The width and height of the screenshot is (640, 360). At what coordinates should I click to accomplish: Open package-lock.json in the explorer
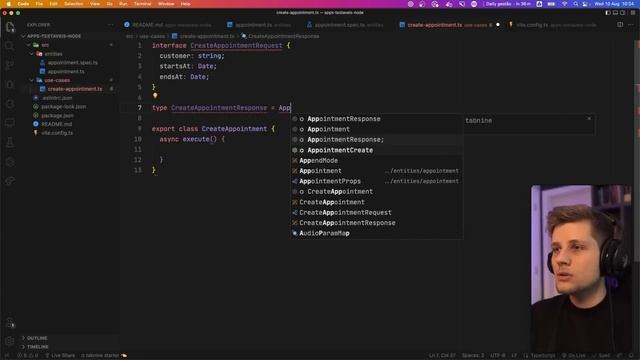point(63,107)
